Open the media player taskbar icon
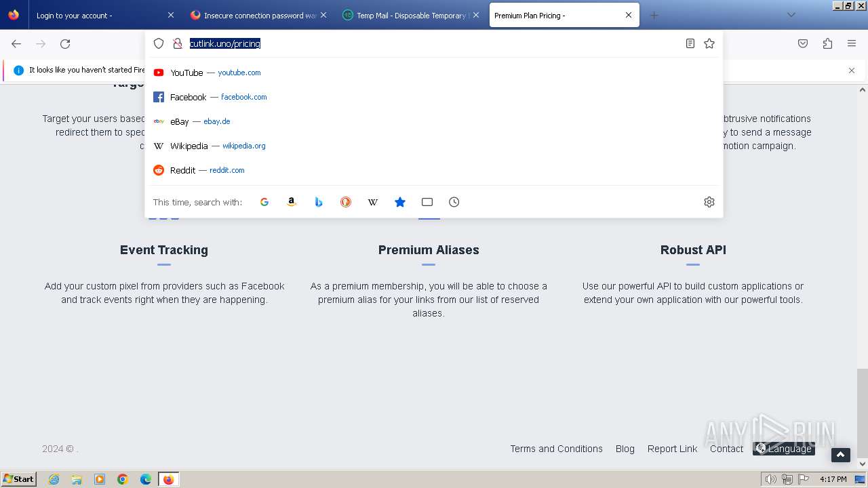 (x=100, y=479)
